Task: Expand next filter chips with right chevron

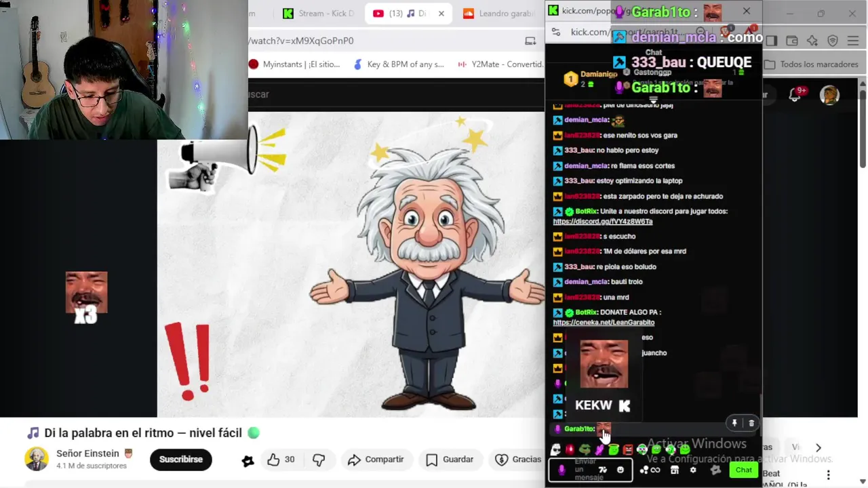Action: (x=818, y=447)
